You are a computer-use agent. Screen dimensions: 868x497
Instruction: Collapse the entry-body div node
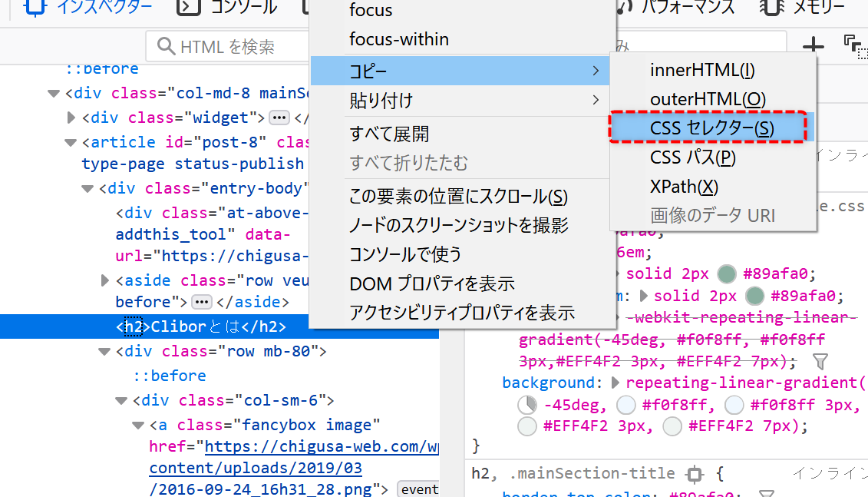pos(87,188)
